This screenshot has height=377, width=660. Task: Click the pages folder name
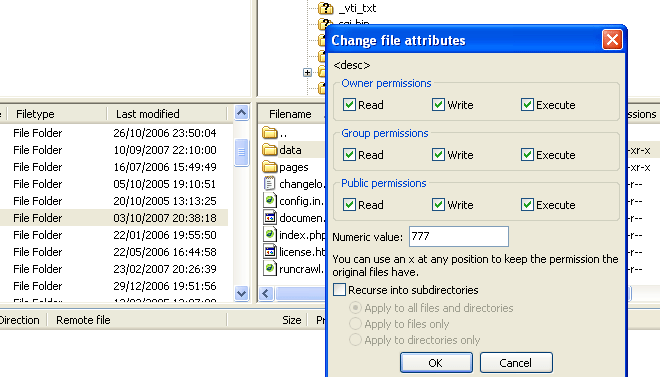pos(294,167)
